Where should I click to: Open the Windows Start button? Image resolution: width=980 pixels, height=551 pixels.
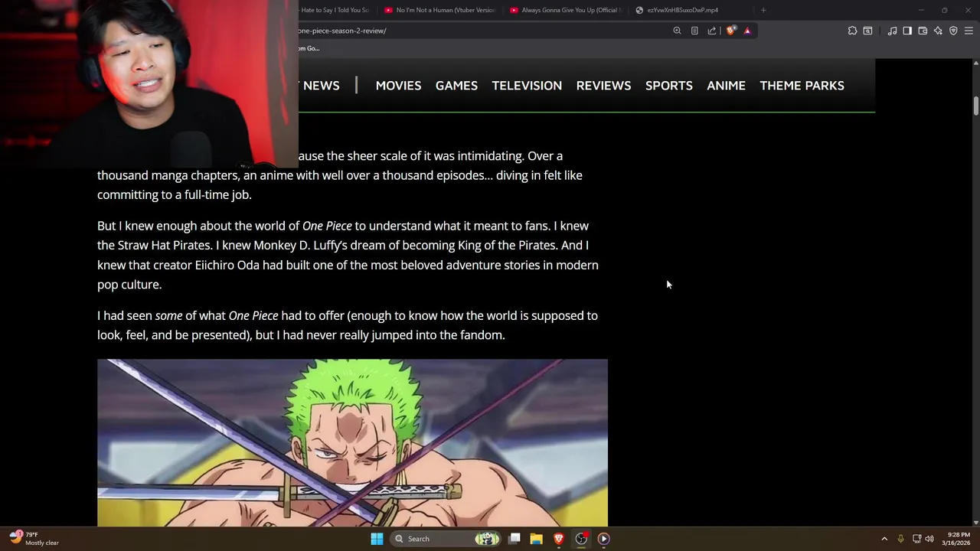pos(377,539)
